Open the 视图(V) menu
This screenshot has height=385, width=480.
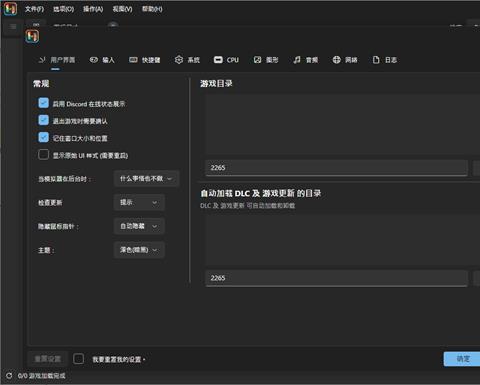[122, 9]
